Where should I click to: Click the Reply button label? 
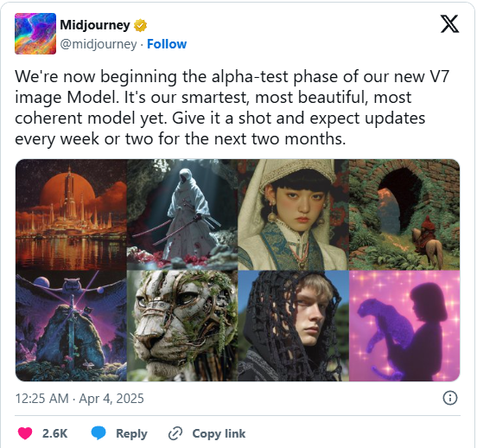(131, 433)
